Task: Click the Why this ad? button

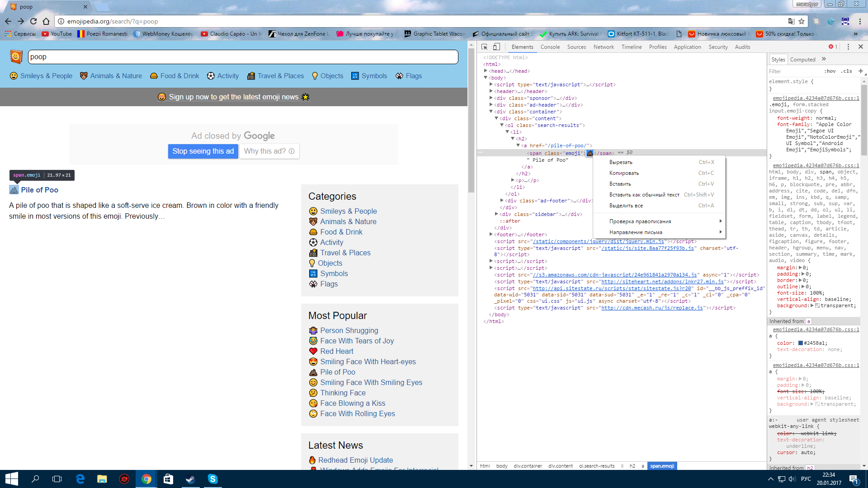Action: coord(269,151)
